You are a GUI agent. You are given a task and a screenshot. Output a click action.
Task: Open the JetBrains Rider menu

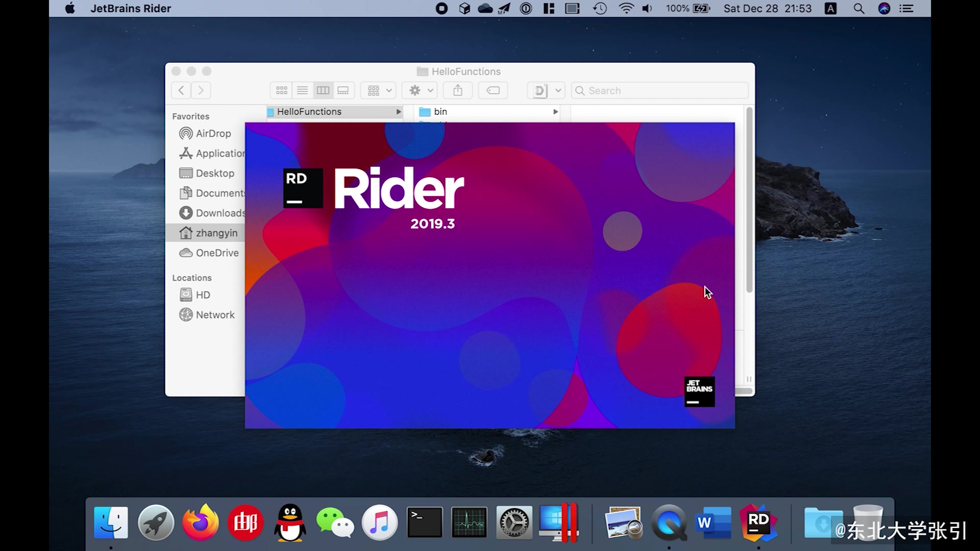(131, 8)
